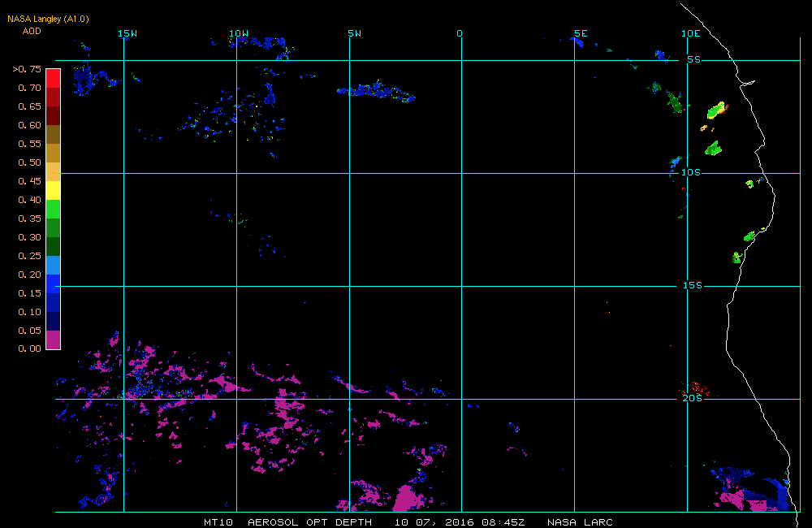This screenshot has width=812, height=528.
Task: Click the '5W' longitude label
Action: [355, 33]
